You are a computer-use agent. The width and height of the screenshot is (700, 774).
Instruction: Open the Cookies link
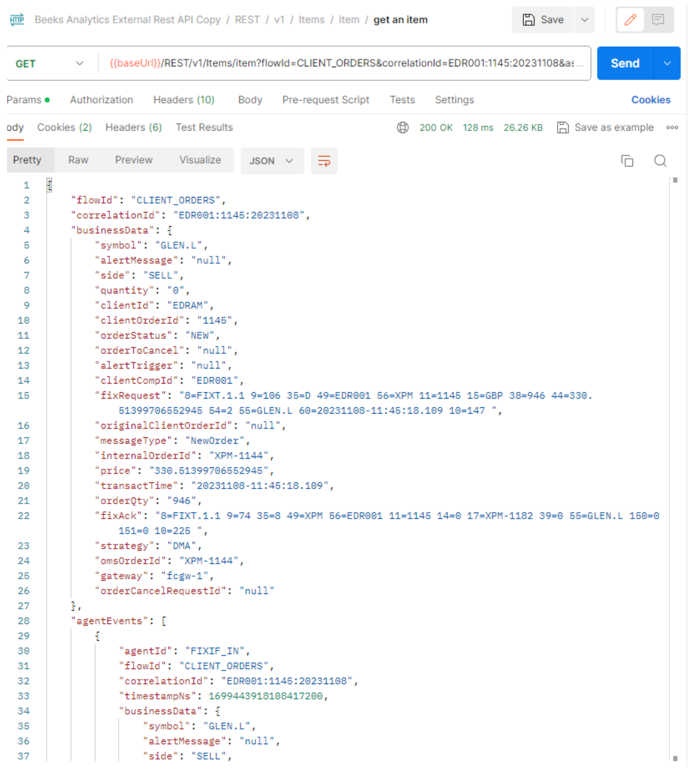tap(650, 100)
